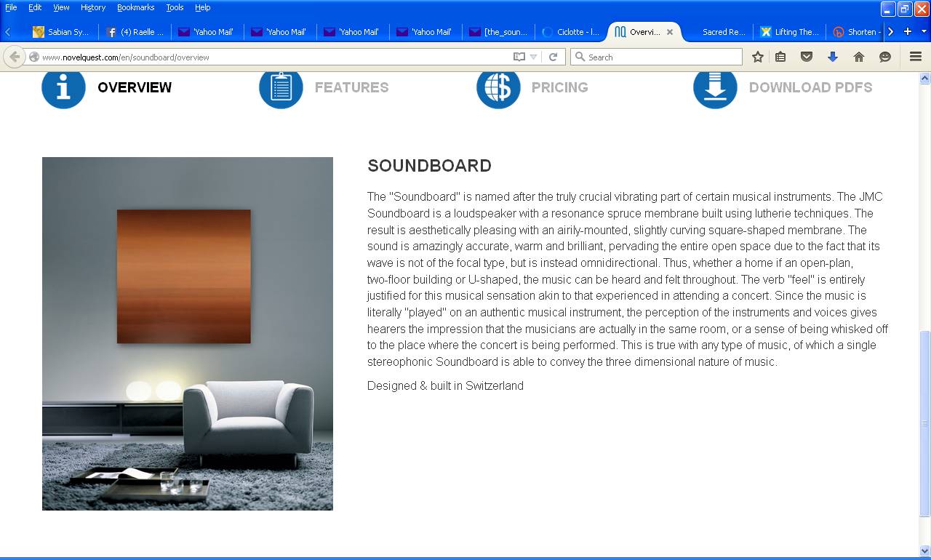Screen dimensions: 931x560
Task: Open the History menu
Action: (x=93, y=7)
